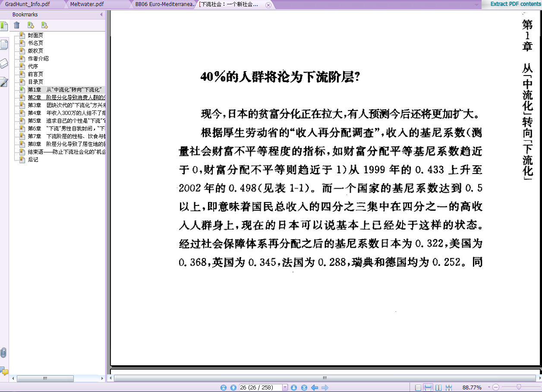This screenshot has height=392, width=542.
Task: Collapse the Bookmarks panel with arrow
Action: click(x=101, y=15)
